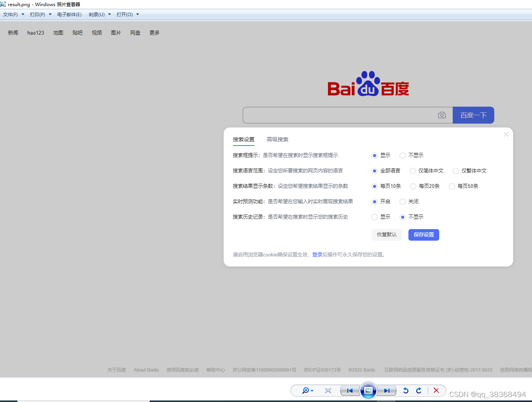Image resolution: width=532 pixels, height=402 pixels.
Task: Open the 地图 link
Action: 58,33
